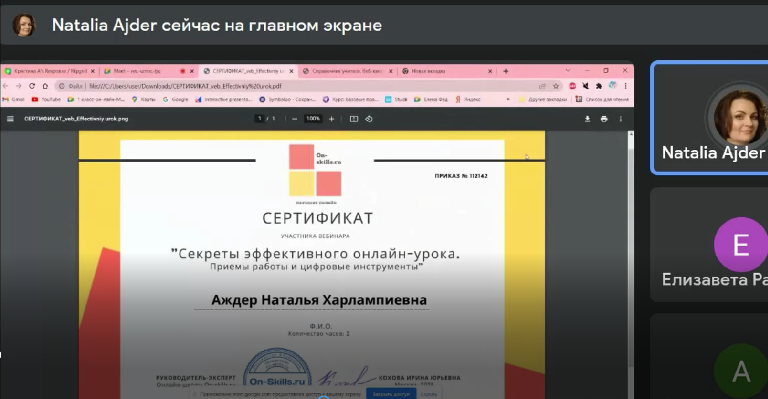
Task: Open the browser extensions puzzle icon
Action: click(599, 86)
